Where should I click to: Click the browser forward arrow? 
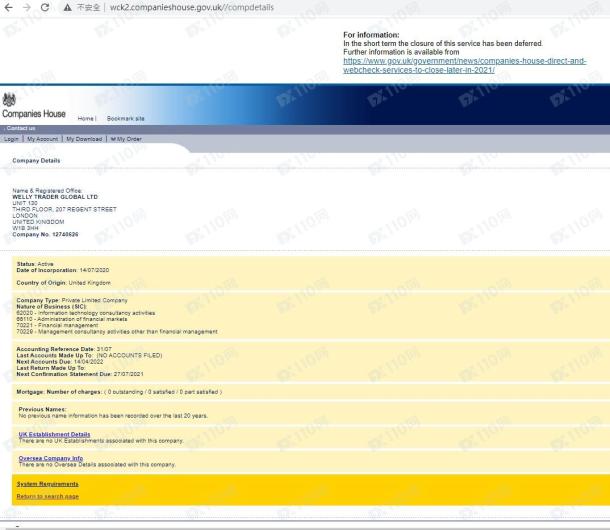[x=27, y=7]
